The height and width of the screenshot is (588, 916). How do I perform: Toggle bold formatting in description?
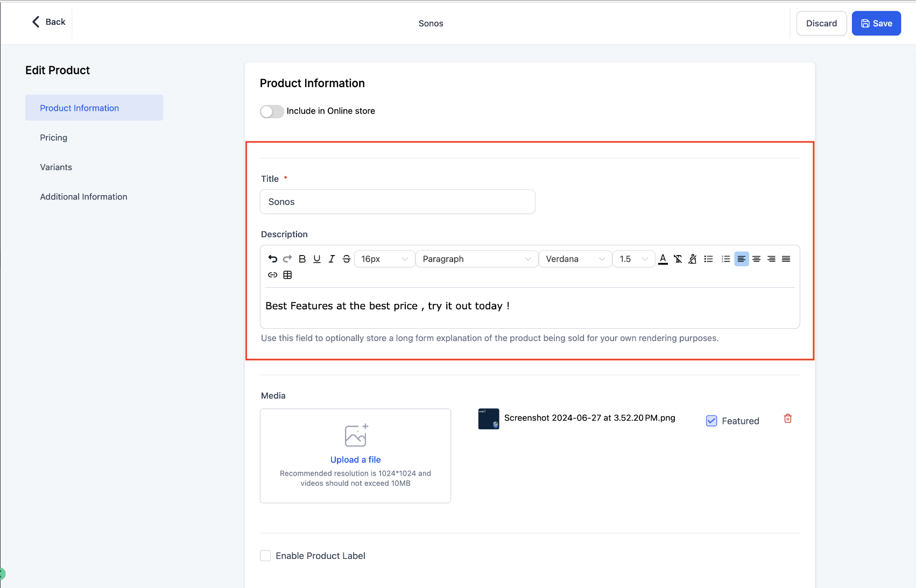click(302, 259)
